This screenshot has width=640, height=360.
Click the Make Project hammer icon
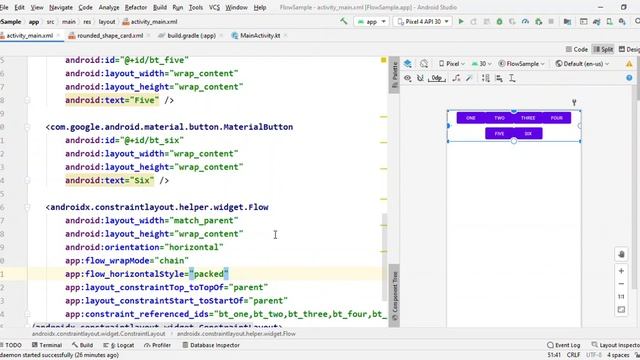(x=344, y=21)
